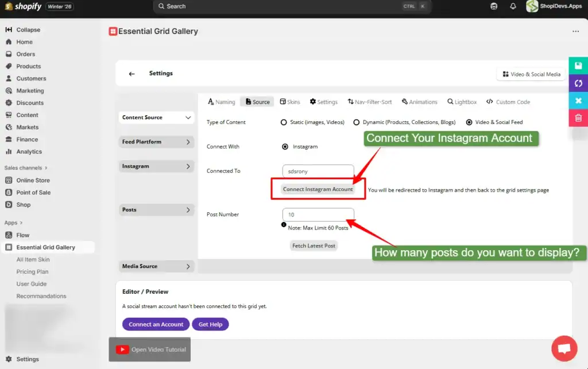Open Analytics in the Shopify sidebar
This screenshot has width=588, height=369.
coord(29,152)
